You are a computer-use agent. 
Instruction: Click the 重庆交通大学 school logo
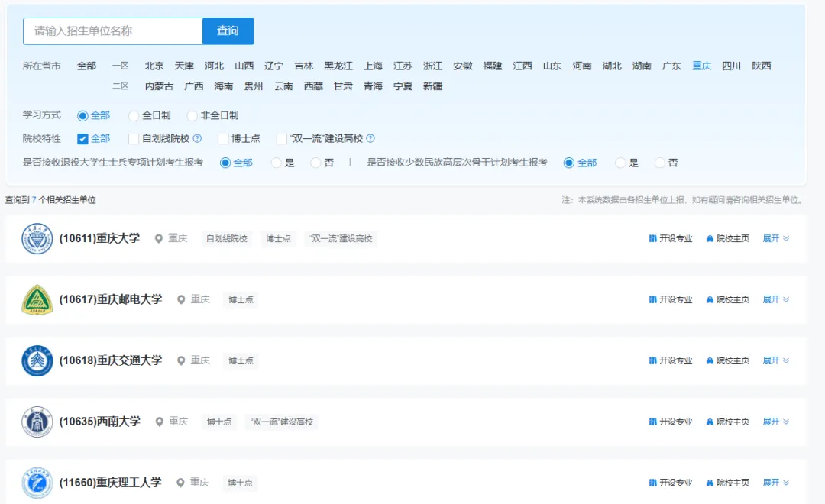point(37,360)
